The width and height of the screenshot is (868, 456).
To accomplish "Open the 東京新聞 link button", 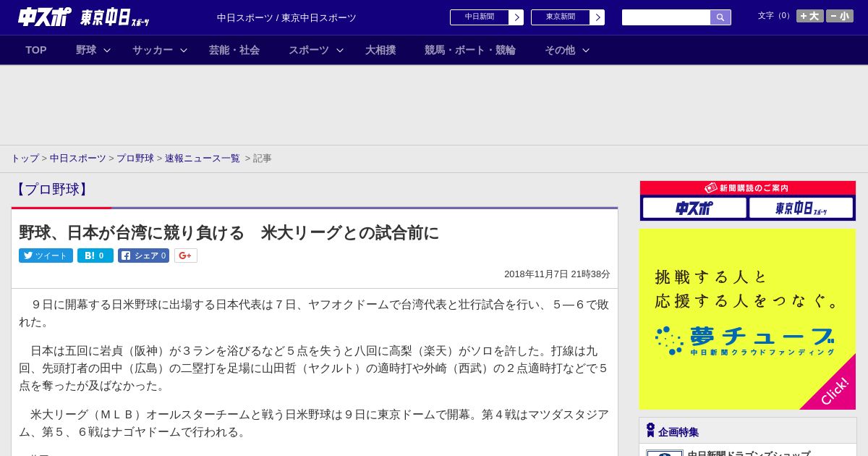I will pyautogui.click(x=560, y=17).
